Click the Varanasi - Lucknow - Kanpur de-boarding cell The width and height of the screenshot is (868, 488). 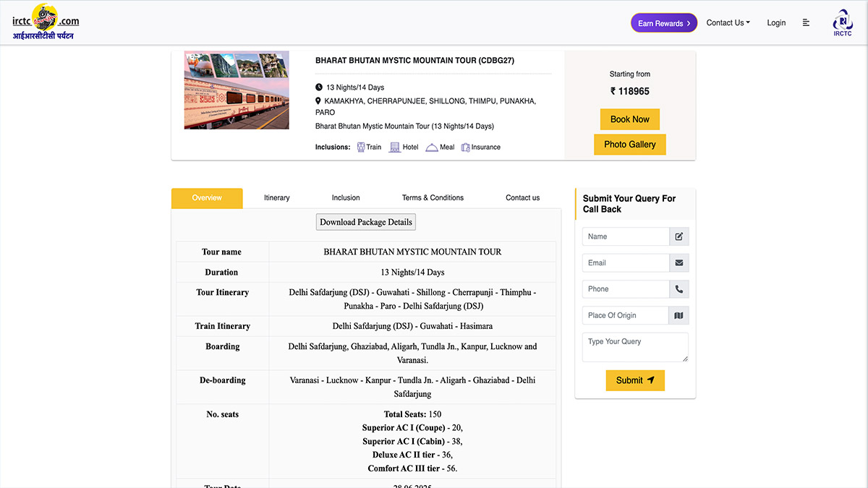412,387
